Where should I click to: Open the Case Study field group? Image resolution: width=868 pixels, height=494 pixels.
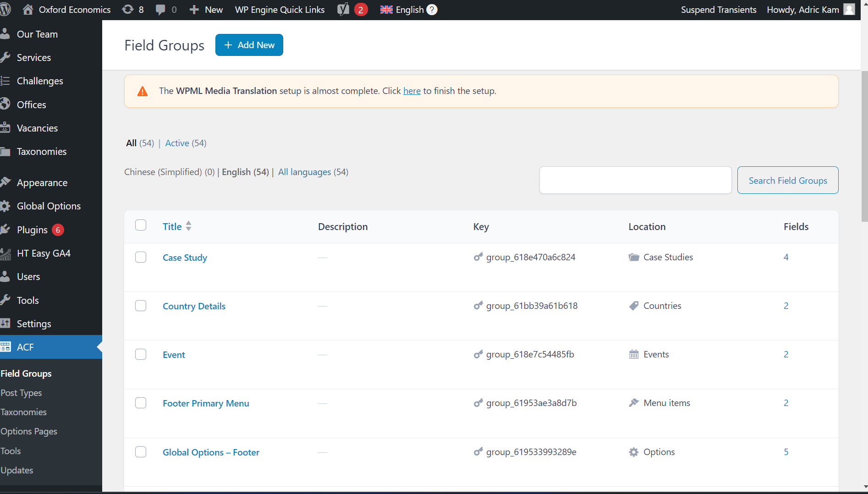pyautogui.click(x=185, y=258)
